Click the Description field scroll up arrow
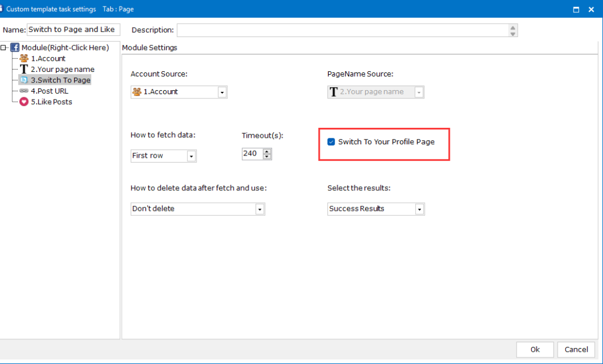 click(x=513, y=28)
